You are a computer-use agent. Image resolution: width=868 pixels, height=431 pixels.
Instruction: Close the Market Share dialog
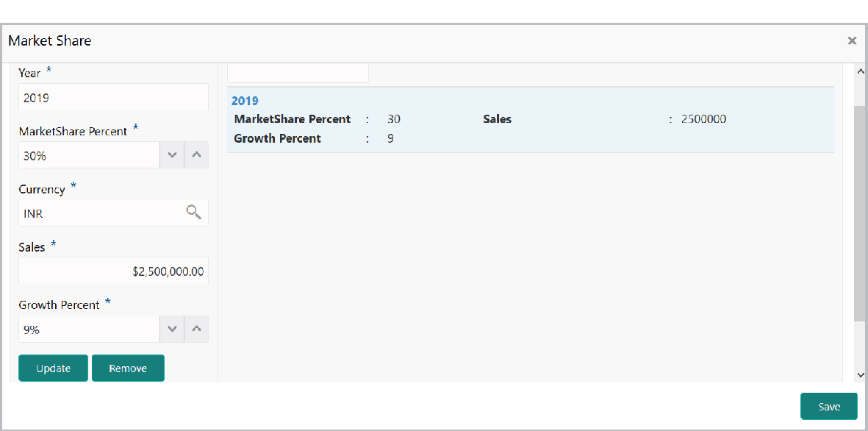(852, 40)
